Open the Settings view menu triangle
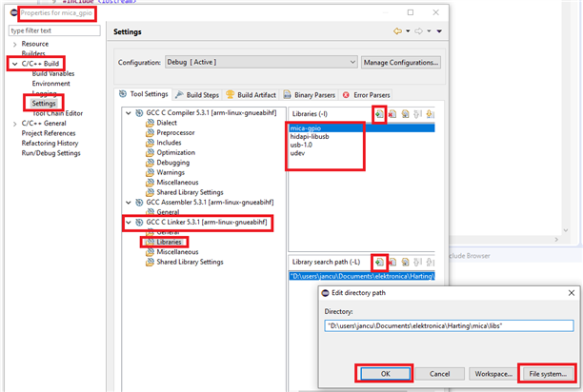 [x=439, y=31]
